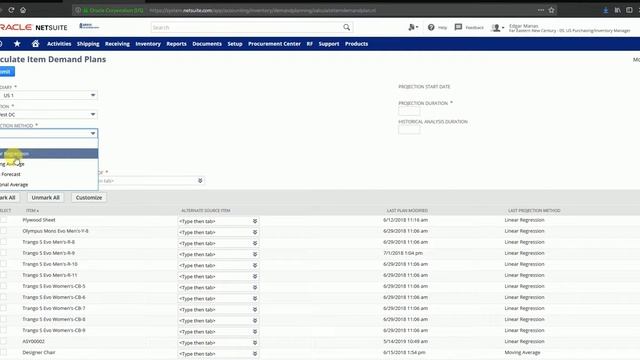This screenshot has height=360, width=640.
Task: Toggle browser sidebar icon
Action: click(x=629, y=10)
